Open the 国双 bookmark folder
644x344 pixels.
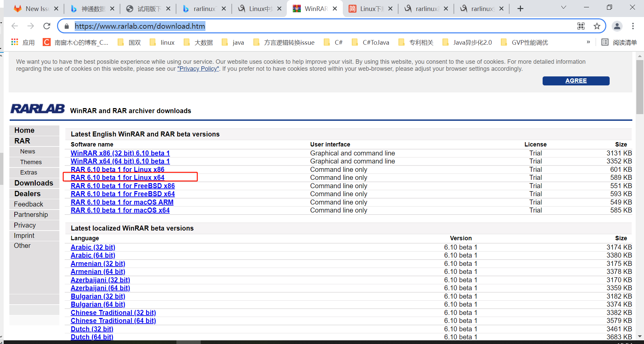[x=129, y=42]
